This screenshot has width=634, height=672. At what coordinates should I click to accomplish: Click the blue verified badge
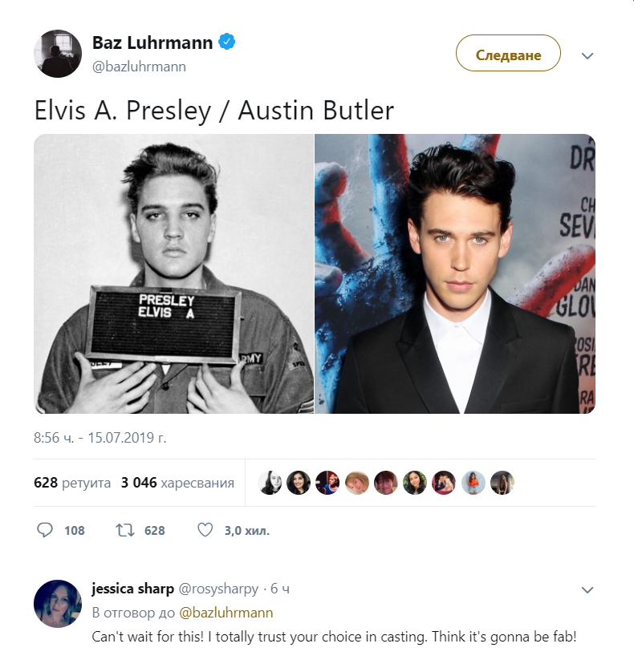click(227, 42)
